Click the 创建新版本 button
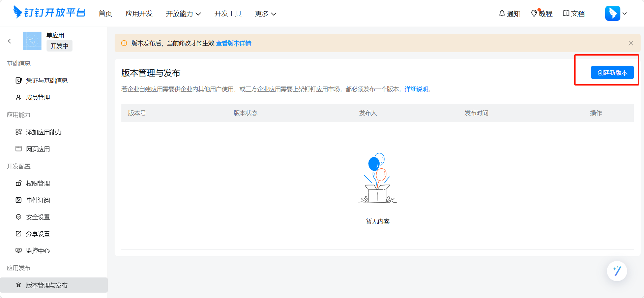Screen dimensions: 644x298 [612, 72]
